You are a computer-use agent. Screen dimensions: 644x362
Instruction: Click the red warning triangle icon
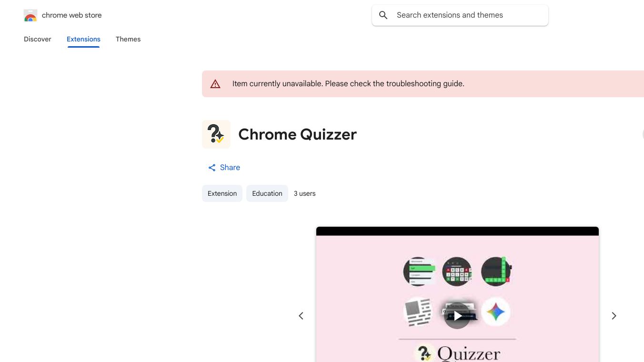tap(215, 84)
